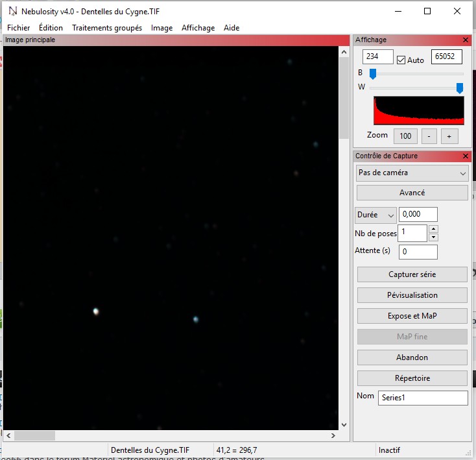Image resolution: width=476 pixels, height=460 pixels.
Task: Click the Inactif status text
Action: (389, 450)
